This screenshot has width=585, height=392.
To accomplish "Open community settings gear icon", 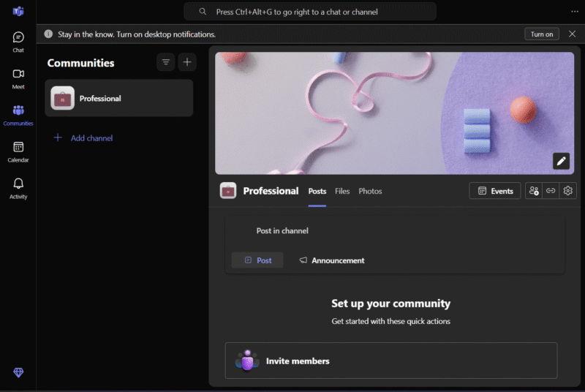I will click(568, 191).
